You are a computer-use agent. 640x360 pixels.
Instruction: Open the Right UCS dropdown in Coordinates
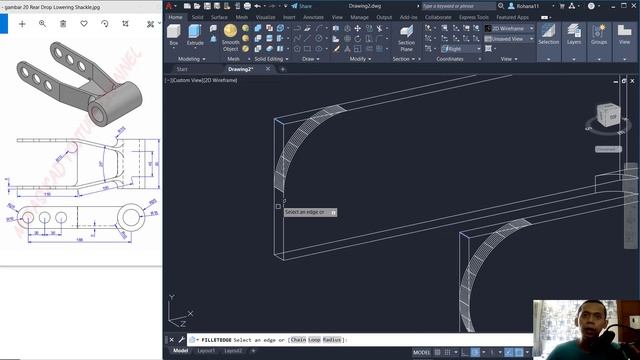click(461, 49)
